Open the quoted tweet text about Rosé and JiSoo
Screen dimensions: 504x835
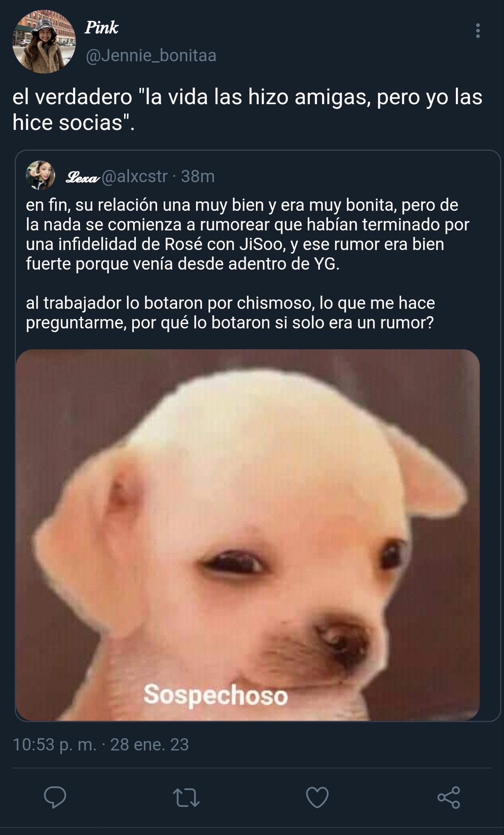pos(248,234)
